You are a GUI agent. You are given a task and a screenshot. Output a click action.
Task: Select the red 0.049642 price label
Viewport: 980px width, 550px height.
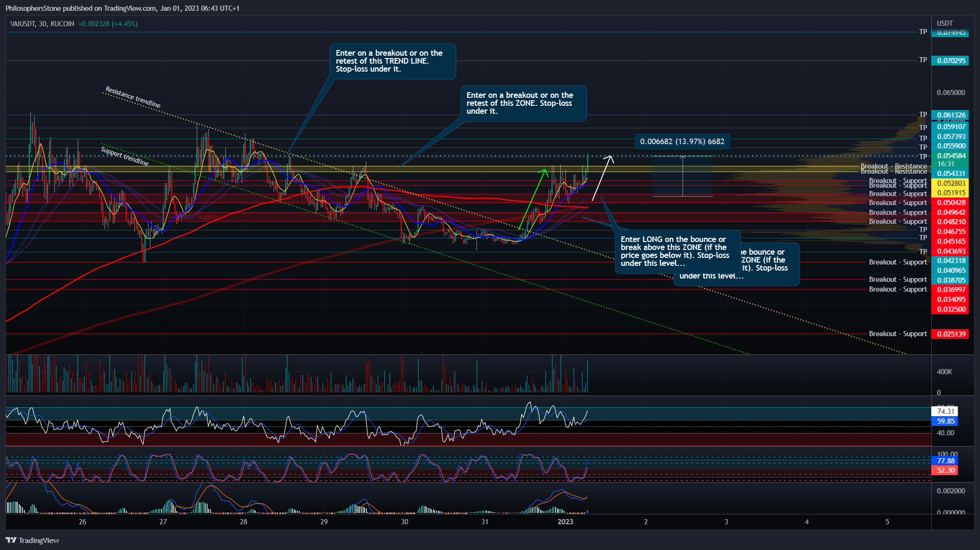[x=950, y=212]
